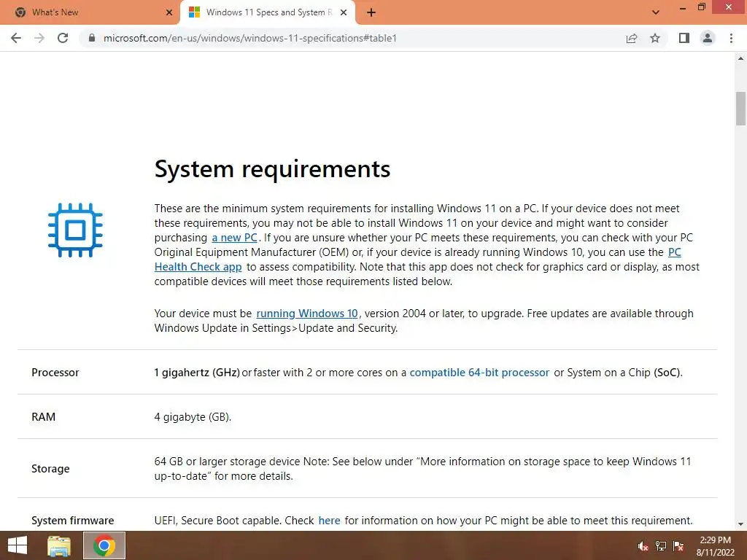
Task: Click the Chrome taskbar icon
Action: (x=104, y=545)
